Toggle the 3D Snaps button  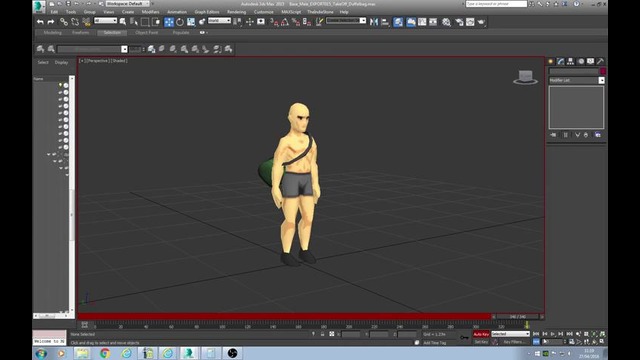(x=274, y=22)
